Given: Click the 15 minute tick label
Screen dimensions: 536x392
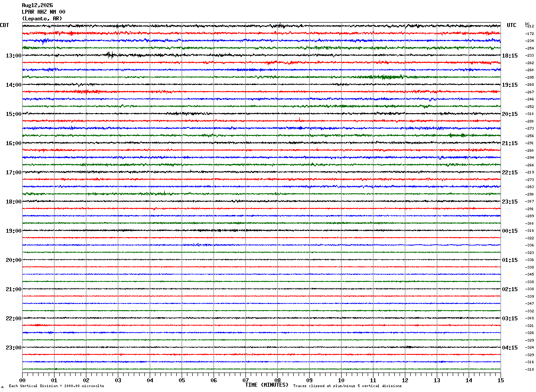Looking at the screenshot, I should point(501,380).
